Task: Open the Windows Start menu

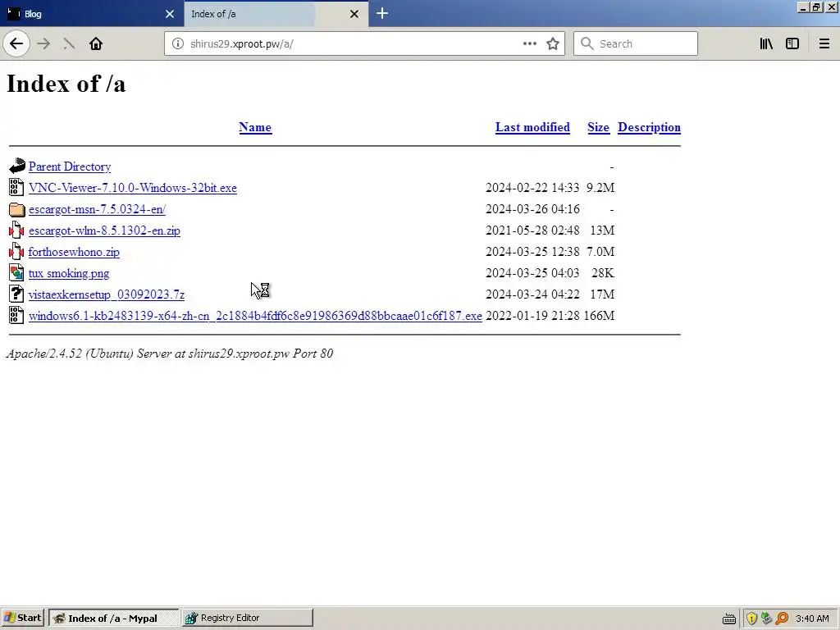Action: (22, 618)
